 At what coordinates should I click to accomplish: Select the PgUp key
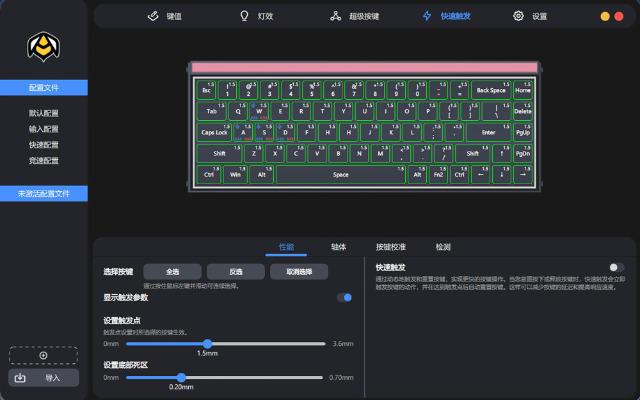point(523,132)
